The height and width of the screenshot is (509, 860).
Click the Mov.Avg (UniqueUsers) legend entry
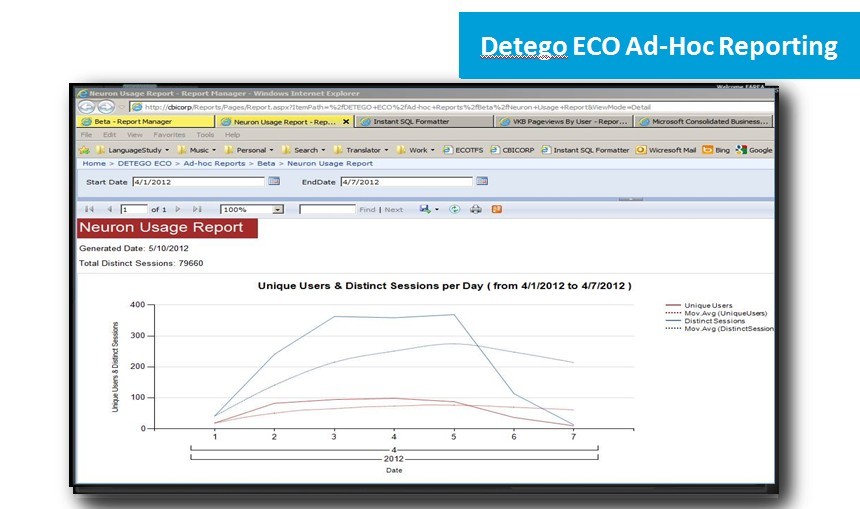coord(716,313)
